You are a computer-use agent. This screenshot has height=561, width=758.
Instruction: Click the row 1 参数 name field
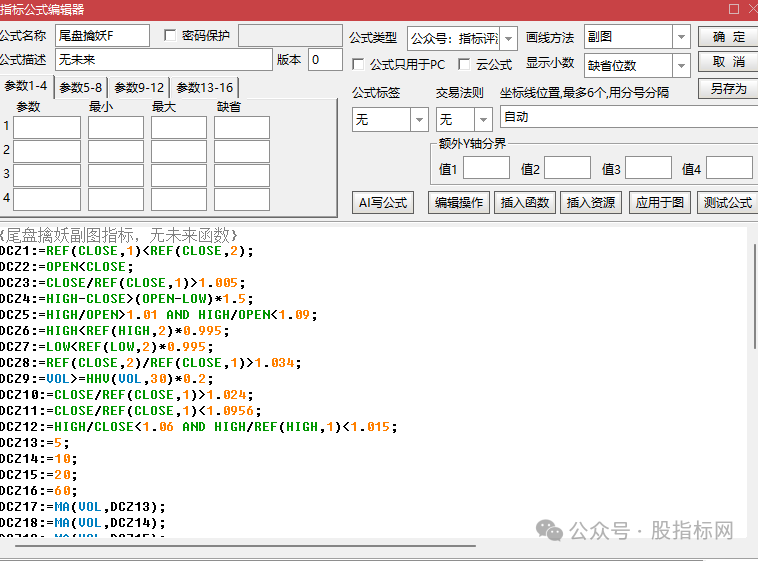(47, 128)
